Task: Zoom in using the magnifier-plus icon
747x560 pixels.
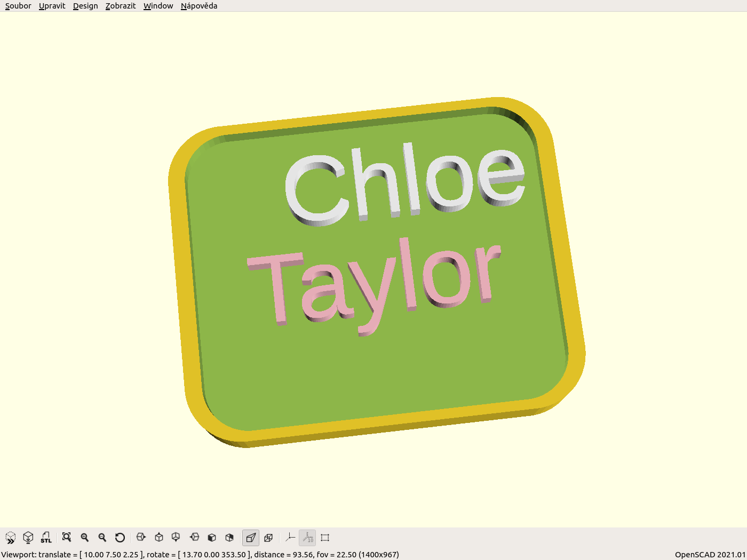Action: tap(85, 538)
